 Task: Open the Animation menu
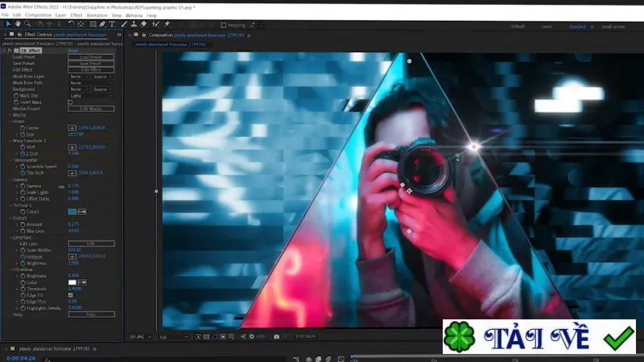click(97, 15)
